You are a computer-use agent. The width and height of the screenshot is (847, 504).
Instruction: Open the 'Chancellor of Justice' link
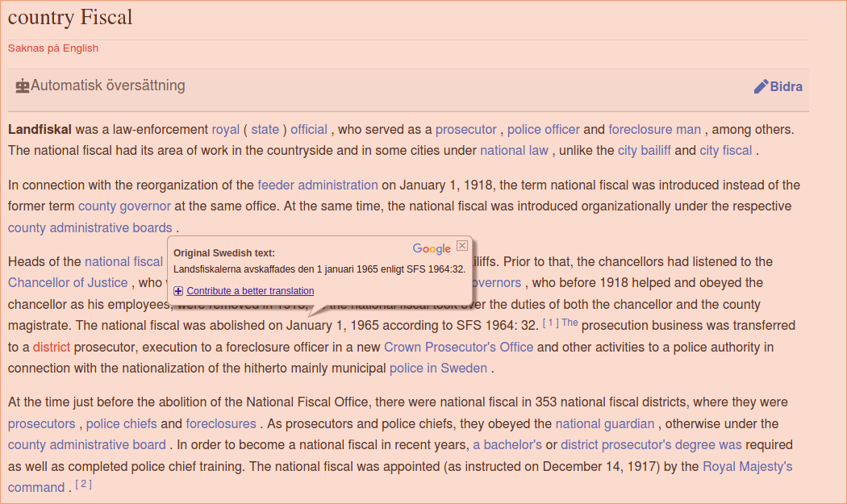(68, 282)
